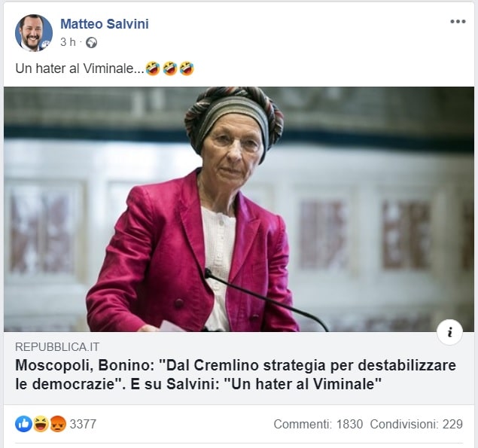This screenshot has height=448, width=478.
Task: Click the last laughing emoji in the caption
Action: 186,69
